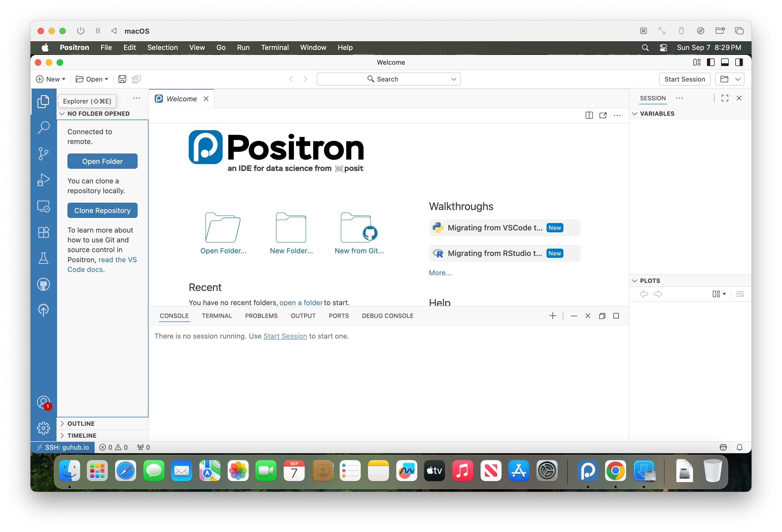Switch to the OUTPUT tab

[303, 316]
